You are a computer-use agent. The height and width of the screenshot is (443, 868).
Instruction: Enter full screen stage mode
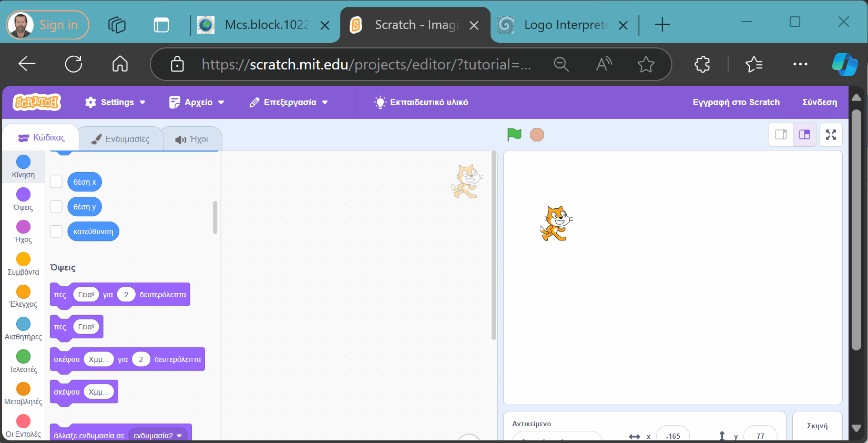pyautogui.click(x=831, y=135)
